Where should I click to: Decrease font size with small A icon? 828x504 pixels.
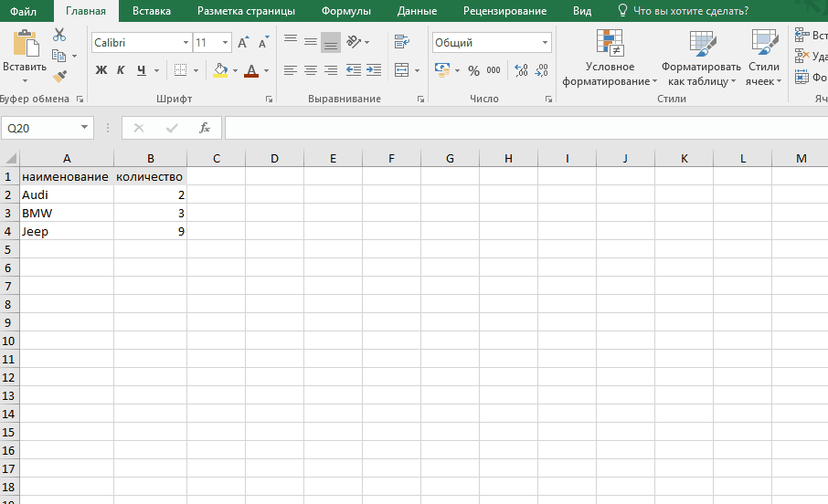tap(263, 42)
